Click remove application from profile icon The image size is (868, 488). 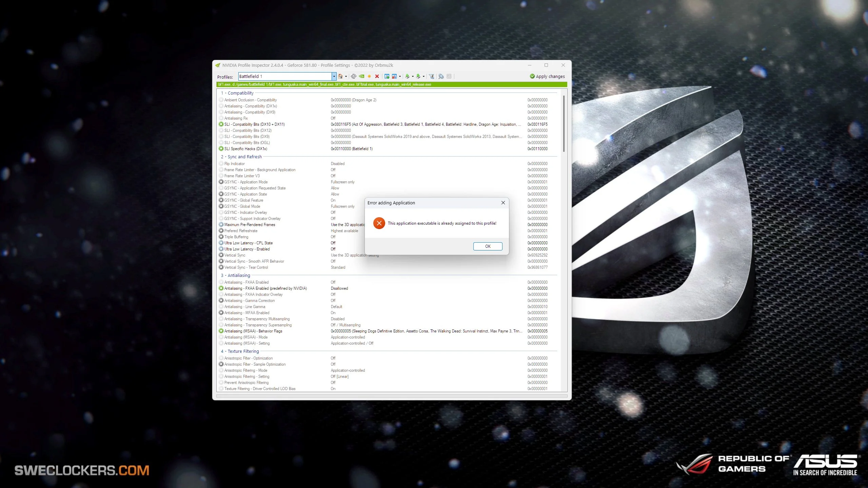coord(394,76)
